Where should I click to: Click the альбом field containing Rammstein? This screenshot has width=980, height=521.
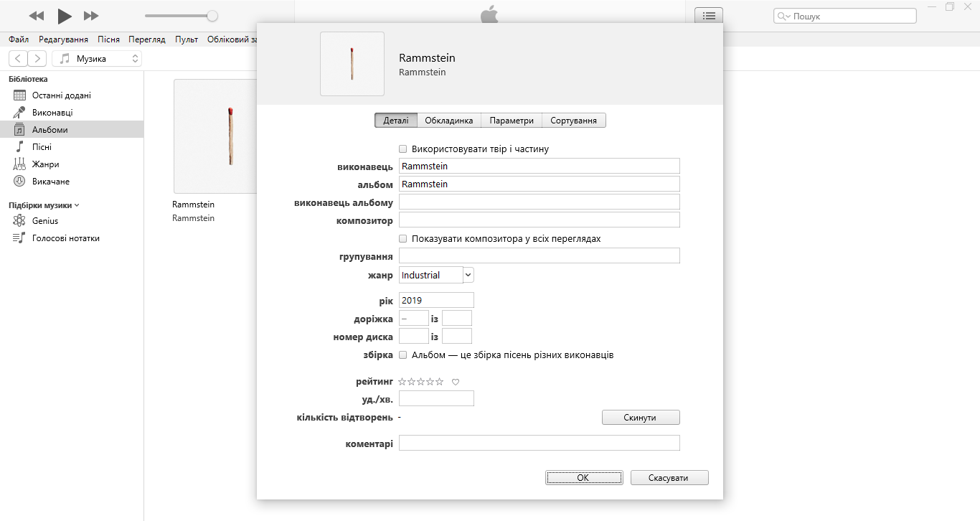click(540, 184)
